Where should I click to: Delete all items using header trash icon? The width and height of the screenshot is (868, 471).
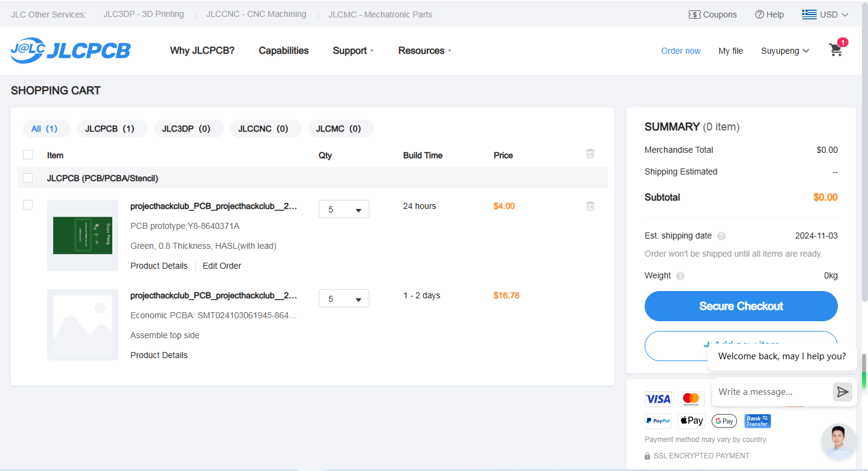click(590, 154)
